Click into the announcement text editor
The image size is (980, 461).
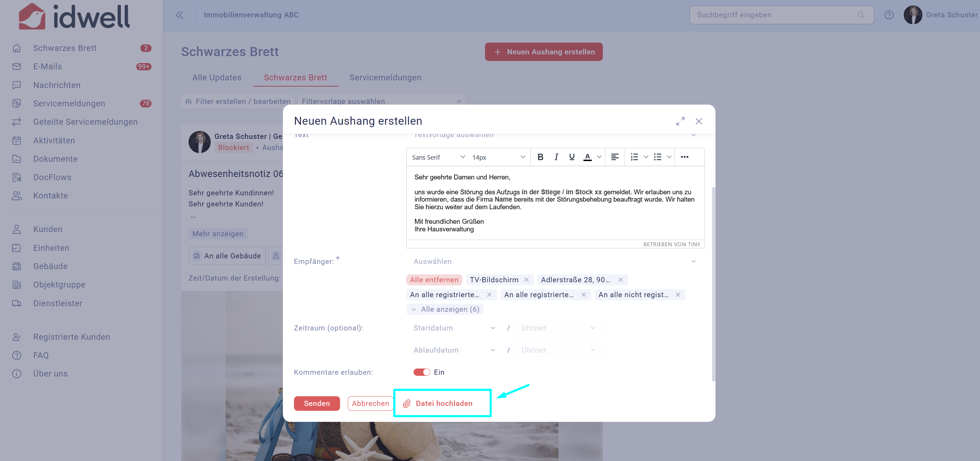tap(555, 203)
